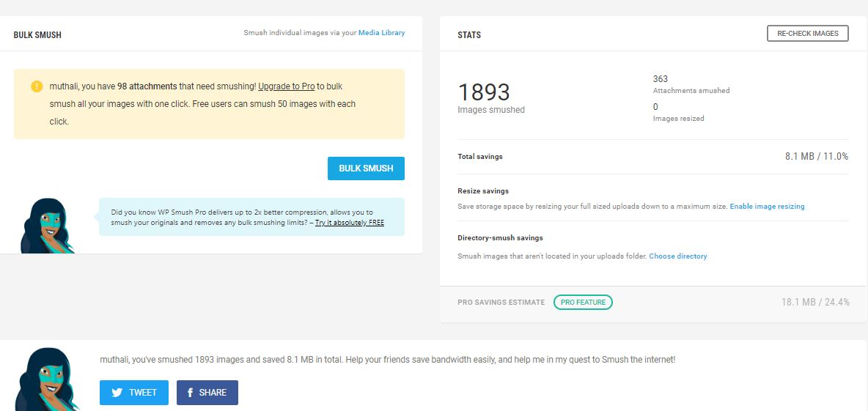Click Enable image resizing link
868x411 pixels.
(x=767, y=207)
